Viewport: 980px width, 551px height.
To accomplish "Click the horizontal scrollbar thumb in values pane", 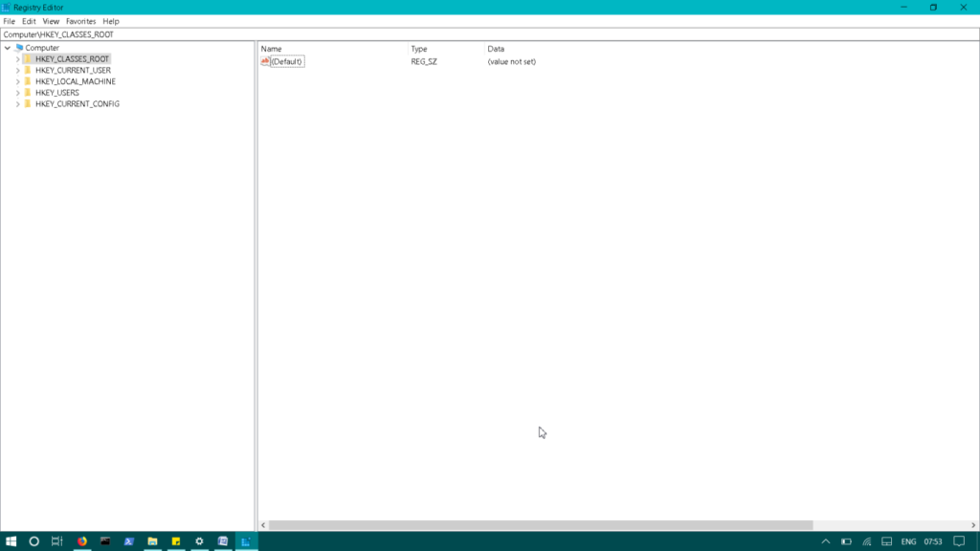I will pos(541,525).
